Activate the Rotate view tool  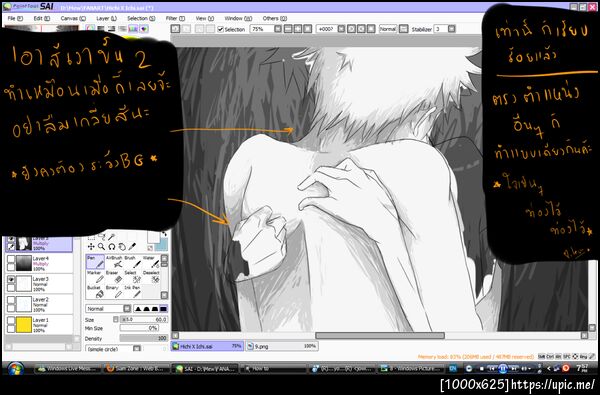click(x=112, y=246)
